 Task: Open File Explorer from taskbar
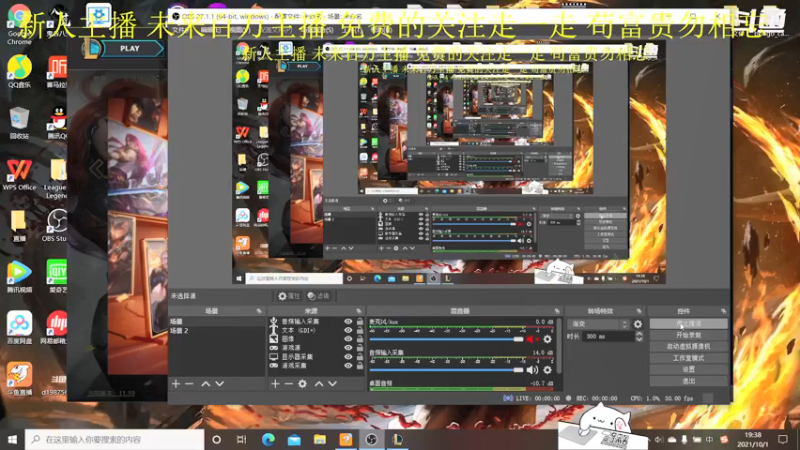(x=320, y=439)
